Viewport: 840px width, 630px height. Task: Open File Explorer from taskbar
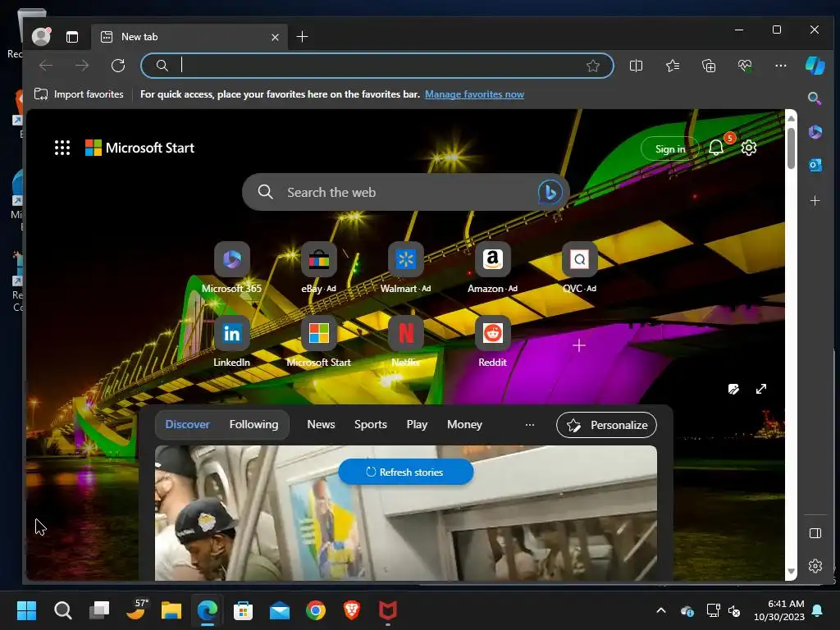[171, 610]
